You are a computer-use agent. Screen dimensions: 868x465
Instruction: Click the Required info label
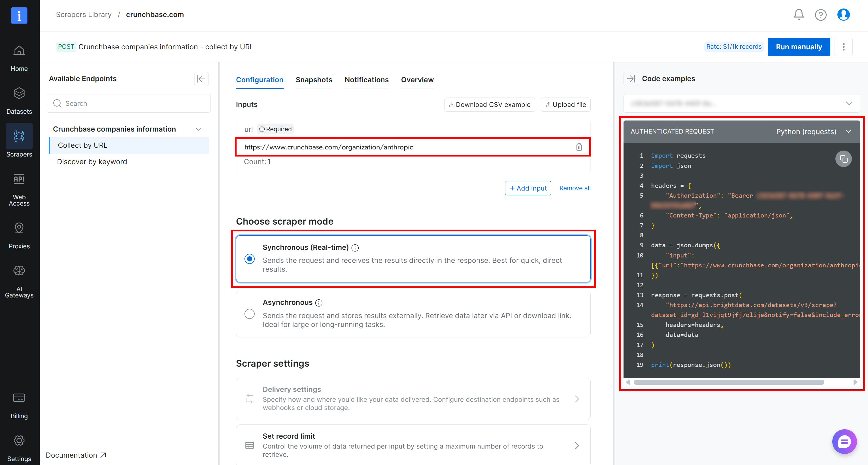275,129
